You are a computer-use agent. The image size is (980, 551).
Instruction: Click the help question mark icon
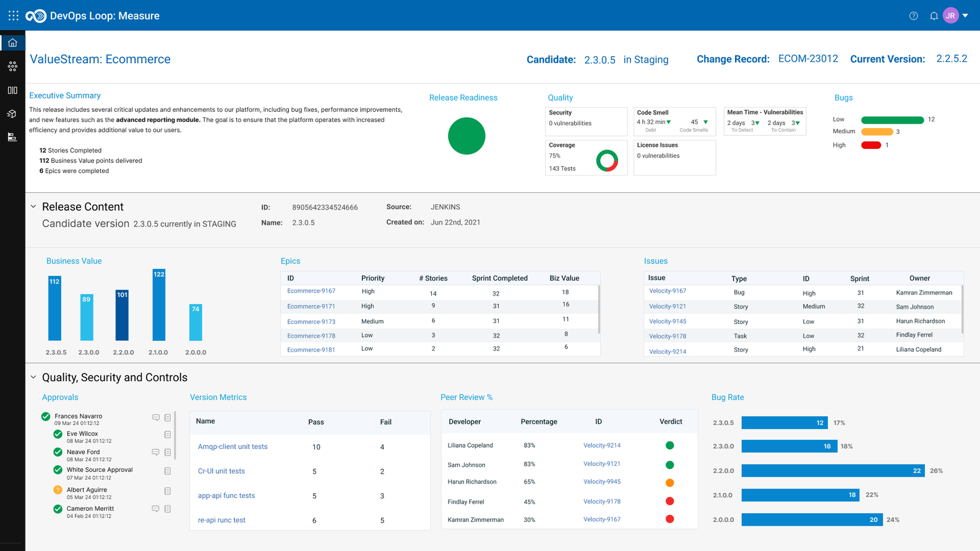(913, 16)
